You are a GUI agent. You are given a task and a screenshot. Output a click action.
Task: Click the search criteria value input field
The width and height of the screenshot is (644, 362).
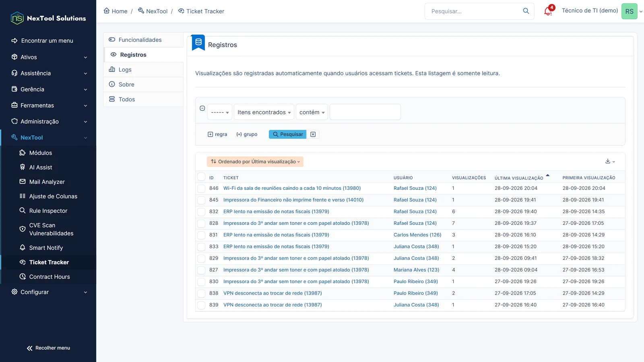coord(365,112)
